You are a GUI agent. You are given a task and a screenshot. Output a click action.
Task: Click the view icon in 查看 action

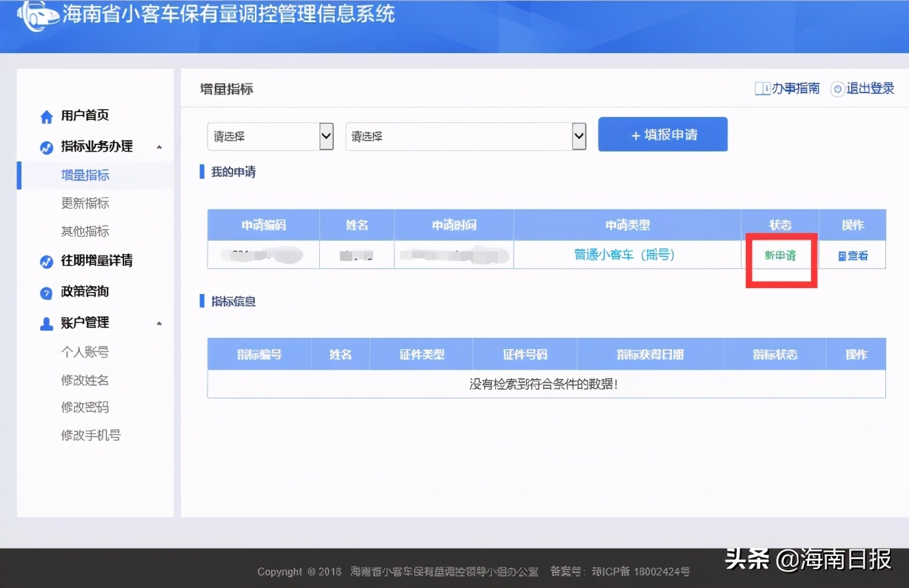point(842,257)
